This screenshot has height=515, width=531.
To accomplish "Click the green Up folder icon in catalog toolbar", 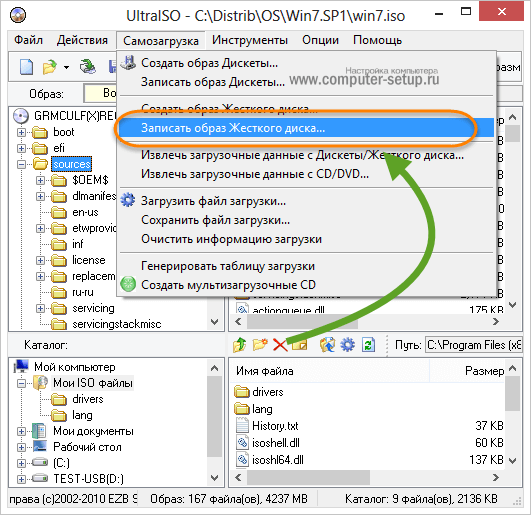I will point(240,344).
